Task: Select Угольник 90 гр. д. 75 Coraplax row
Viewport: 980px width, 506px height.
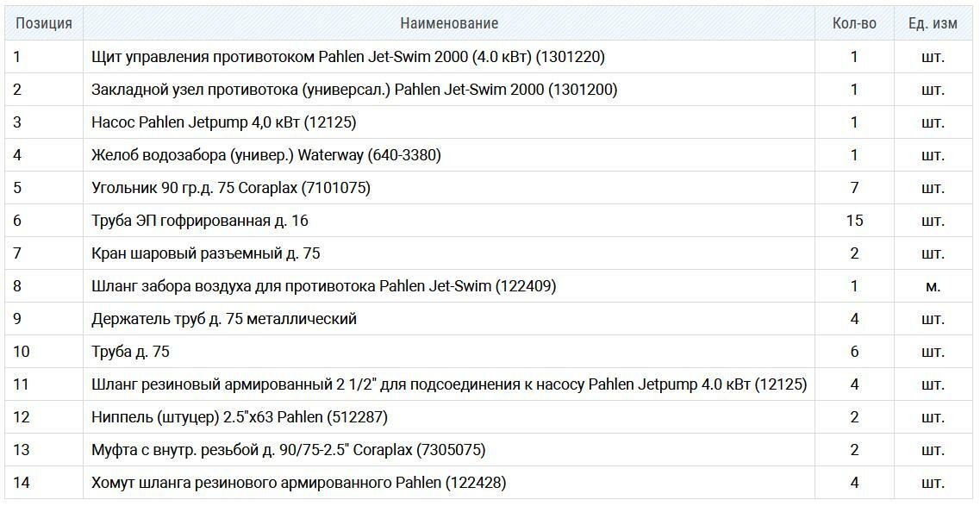Action: [x=489, y=188]
